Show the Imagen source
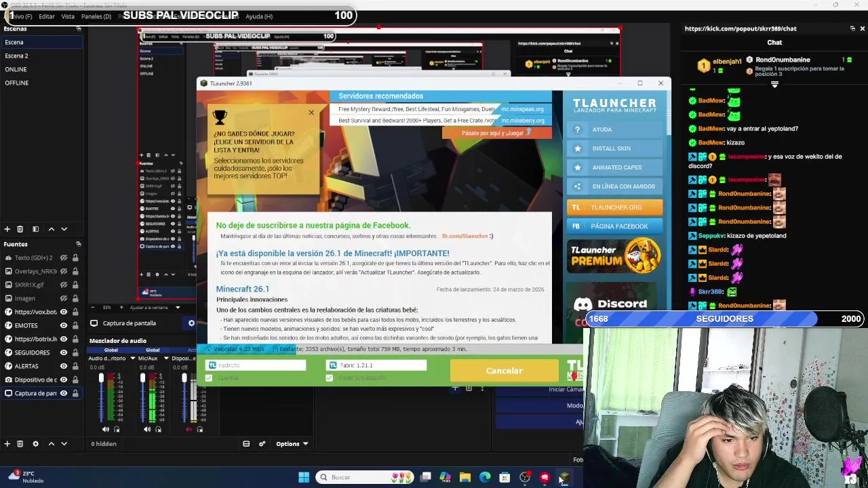This screenshot has height=488, width=868. [64, 298]
